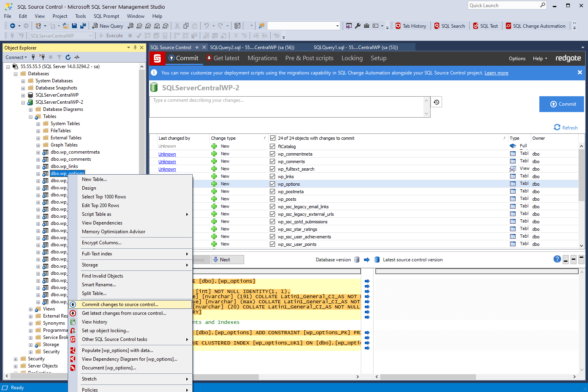The height and width of the screenshot is (392, 588).
Task: Expand the Views node in Object Explorer
Action: [x=31, y=308]
